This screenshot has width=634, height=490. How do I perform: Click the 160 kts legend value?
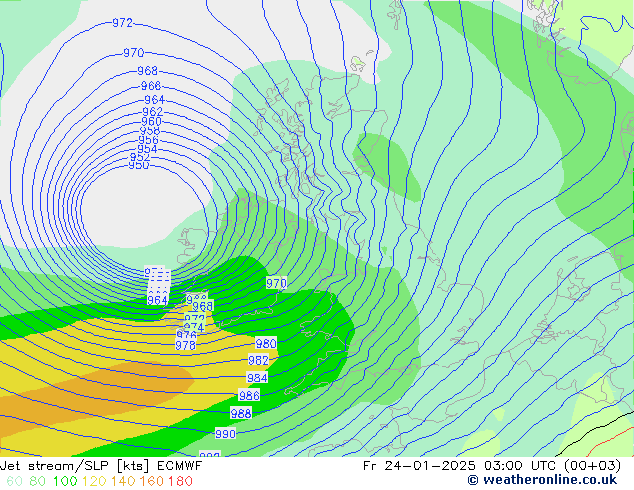(152, 481)
